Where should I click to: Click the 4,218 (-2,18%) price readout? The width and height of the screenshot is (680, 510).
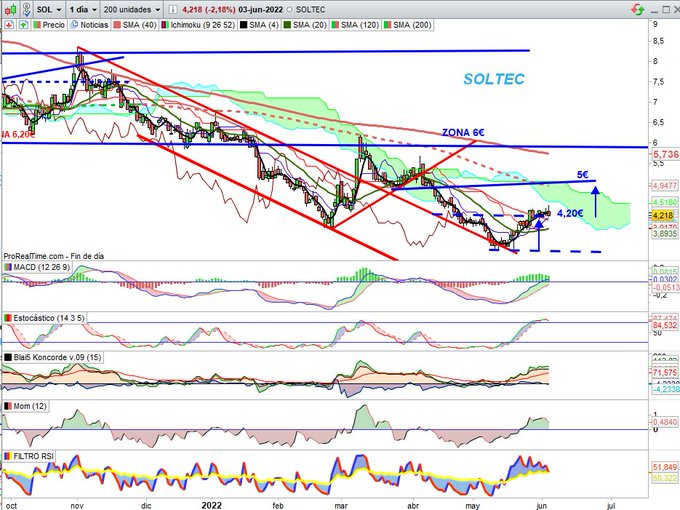coord(208,9)
